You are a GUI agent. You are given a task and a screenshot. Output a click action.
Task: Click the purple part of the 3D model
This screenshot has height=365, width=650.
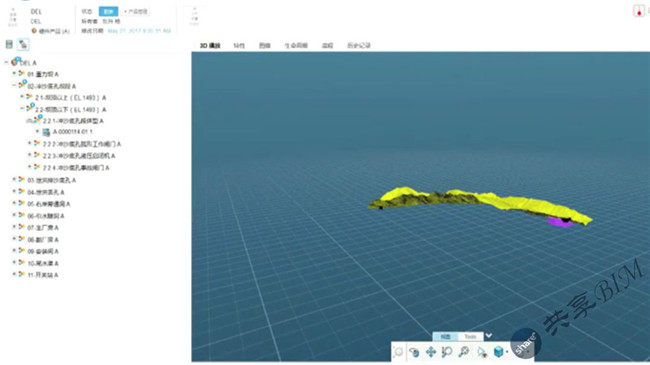point(560,222)
